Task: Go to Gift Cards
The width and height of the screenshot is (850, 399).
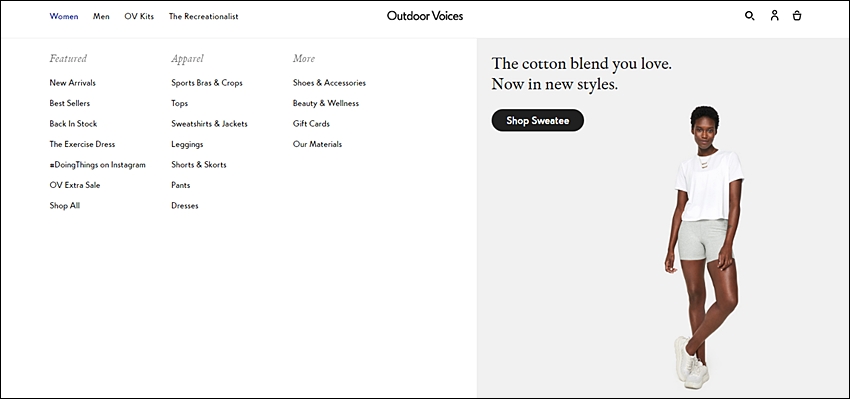Action: point(311,124)
